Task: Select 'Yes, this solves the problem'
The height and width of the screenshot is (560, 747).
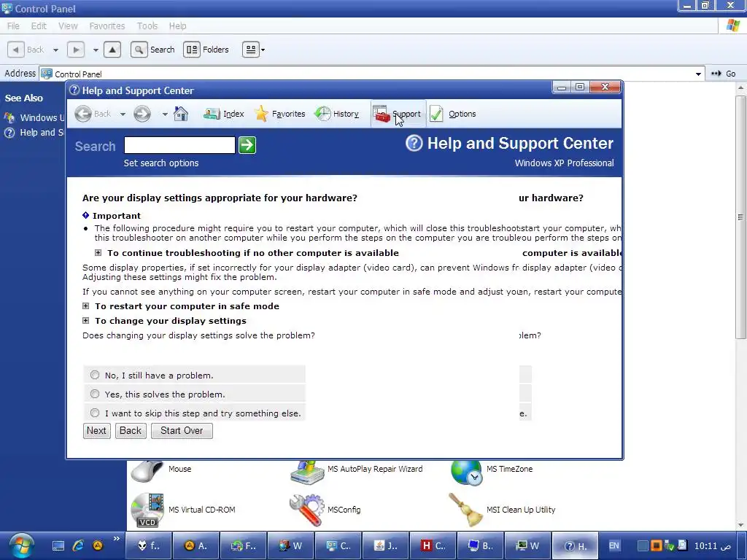Action: [x=95, y=394]
